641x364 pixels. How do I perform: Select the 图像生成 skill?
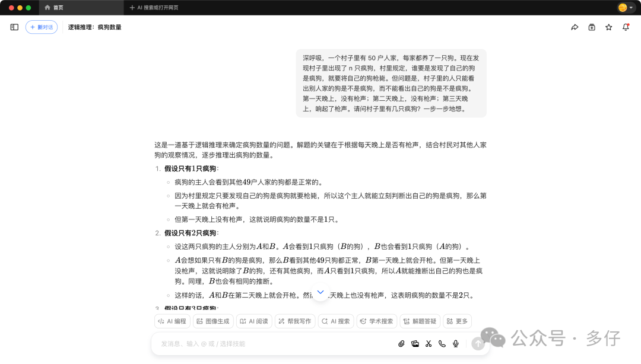[213, 321]
